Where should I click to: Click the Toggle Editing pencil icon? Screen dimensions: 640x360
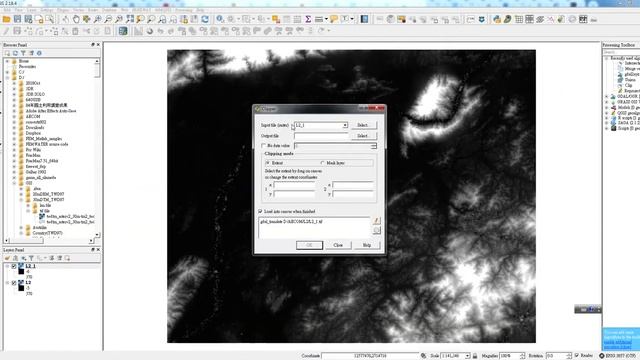pyautogui.click(x=6, y=31)
